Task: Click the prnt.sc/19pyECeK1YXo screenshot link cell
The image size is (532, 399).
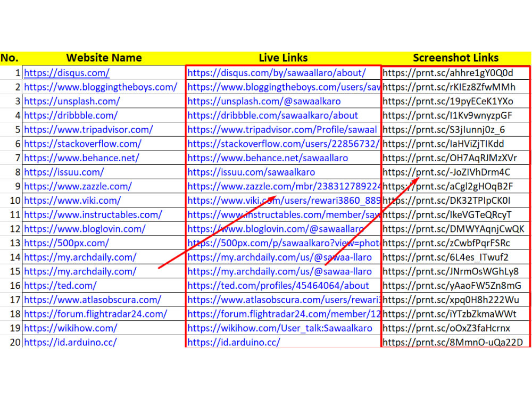Action: pyautogui.click(x=456, y=102)
